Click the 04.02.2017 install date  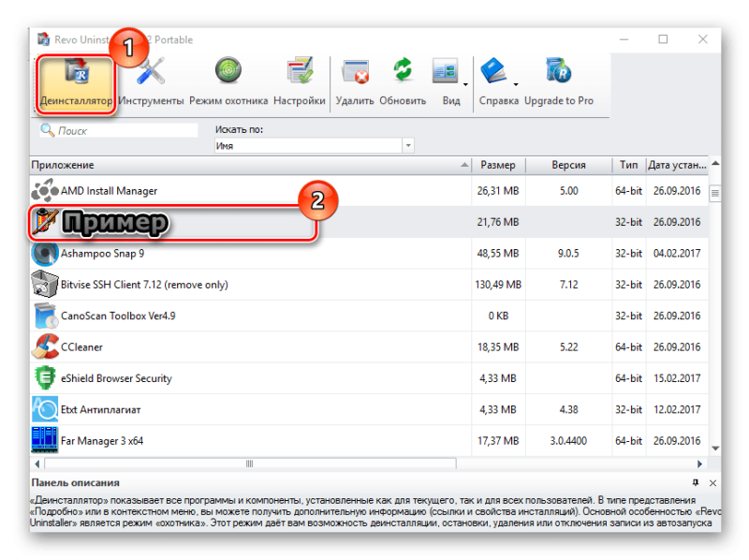click(677, 253)
